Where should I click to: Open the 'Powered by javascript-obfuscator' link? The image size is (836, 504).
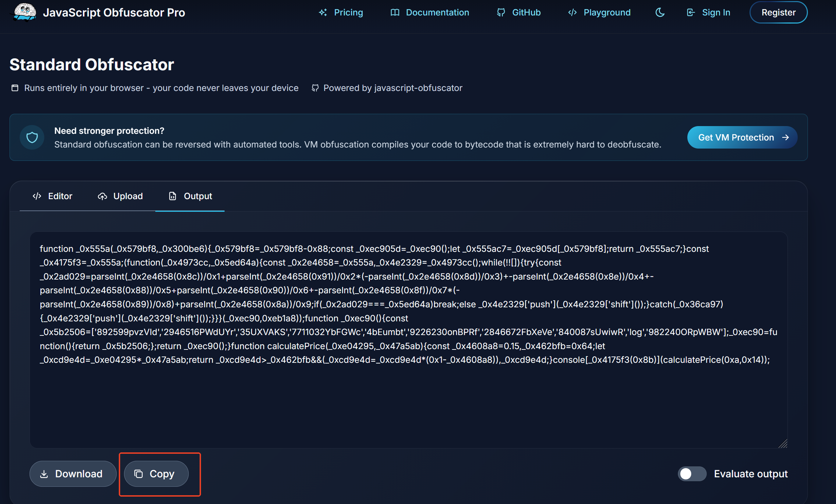pos(392,88)
